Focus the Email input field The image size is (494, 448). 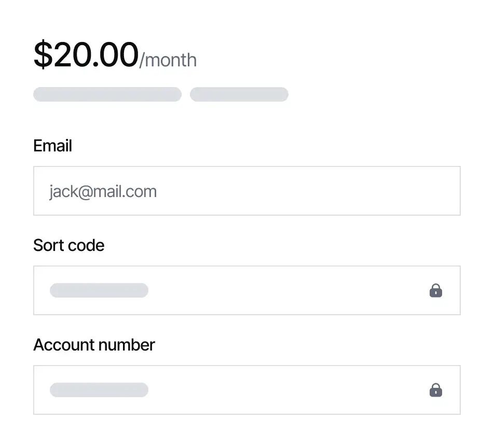[246, 191]
